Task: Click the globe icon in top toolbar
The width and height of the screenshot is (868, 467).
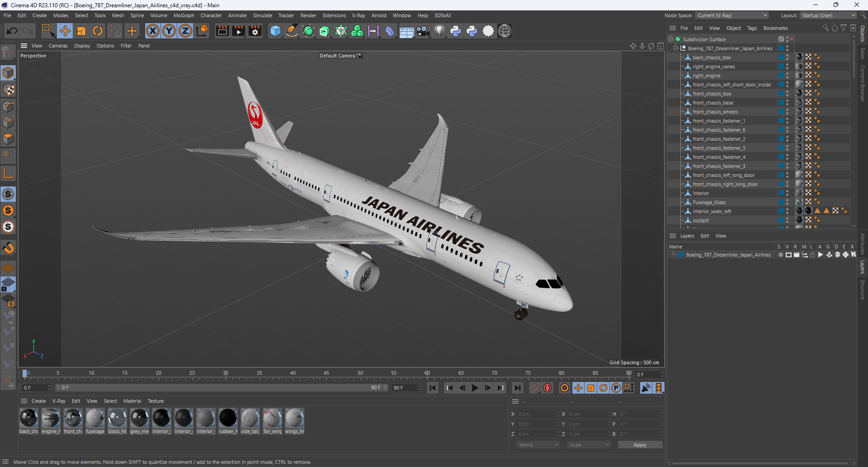Action: [x=505, y=31]
